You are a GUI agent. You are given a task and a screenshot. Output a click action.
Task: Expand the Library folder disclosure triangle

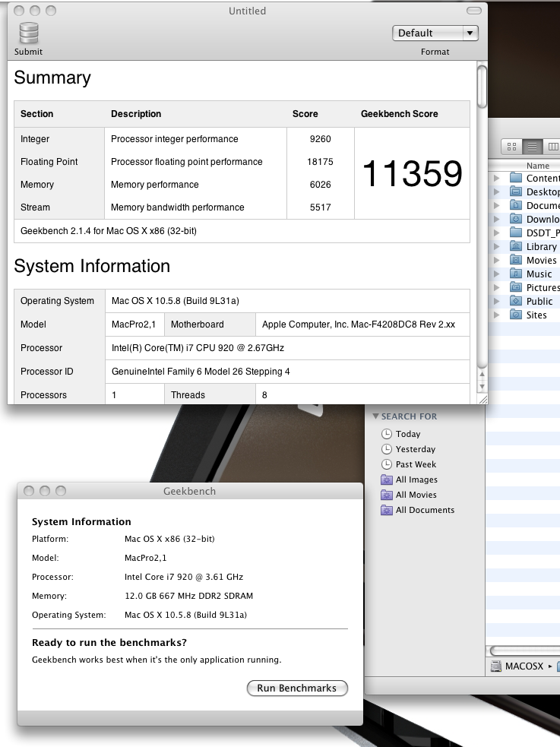tap(497, 246)
